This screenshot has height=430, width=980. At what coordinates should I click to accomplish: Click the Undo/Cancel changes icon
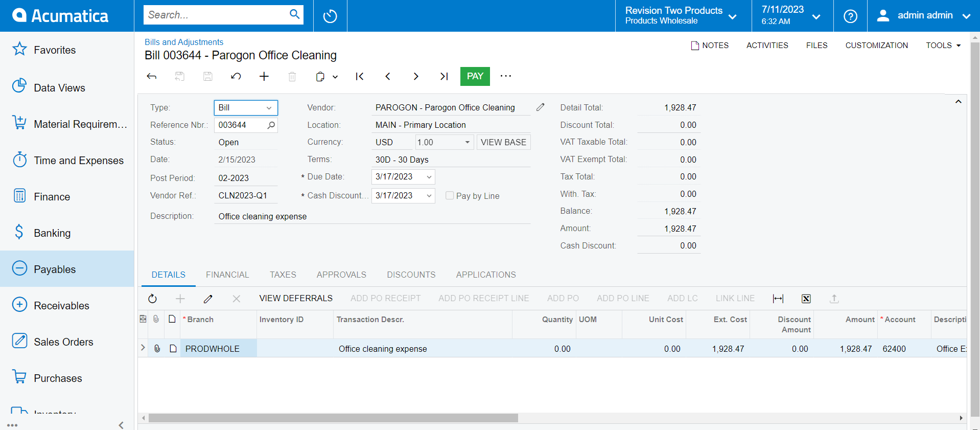tap(236, 76)
